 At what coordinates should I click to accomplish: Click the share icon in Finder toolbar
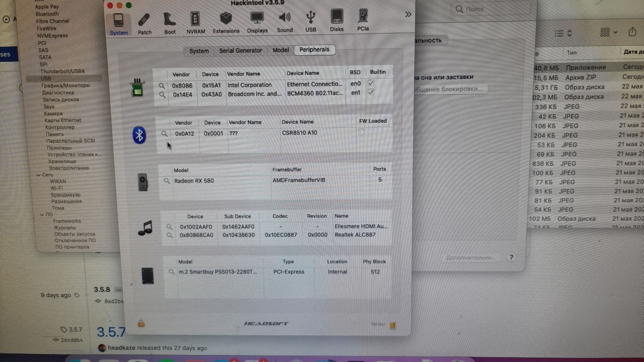(633, 32)
